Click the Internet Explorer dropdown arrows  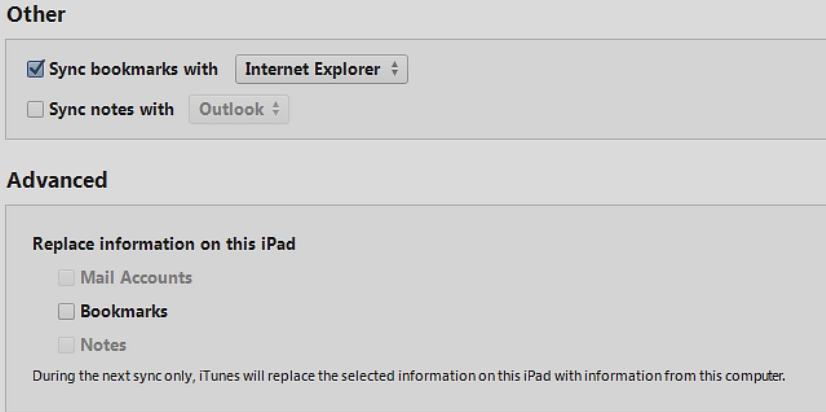point(394,70)
